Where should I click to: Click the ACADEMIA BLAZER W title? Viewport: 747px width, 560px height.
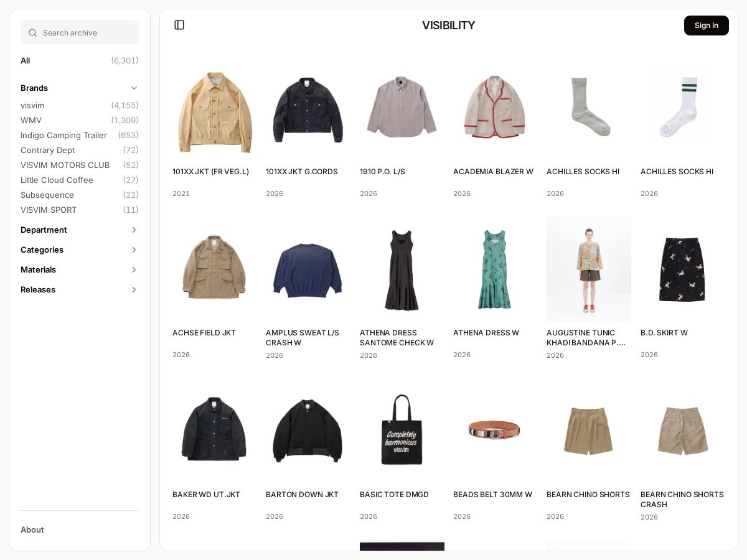(493, 172)
